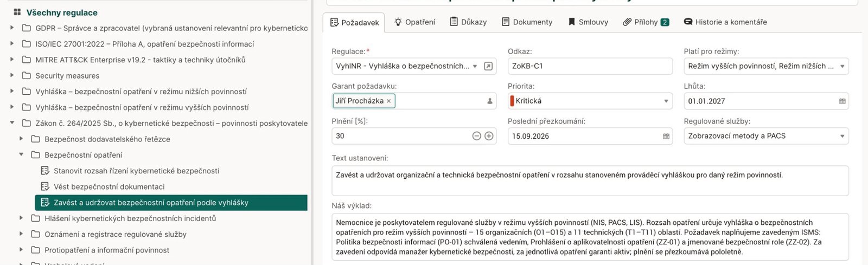Image resolution: width=868 pixels, height=265 pixels.
Task: Click folder icon of ISO/IEC 27001:2022
Action: pyautogui.click(x=26, y=44)
